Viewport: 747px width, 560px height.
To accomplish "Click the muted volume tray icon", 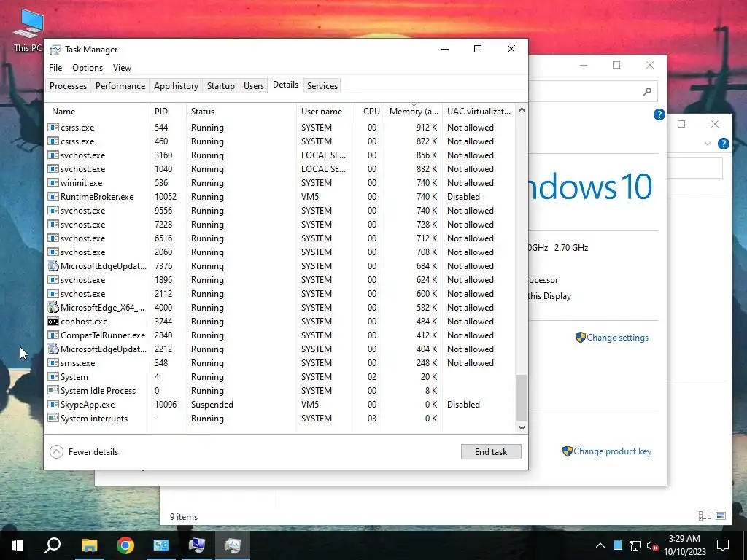I will point(652,545).
